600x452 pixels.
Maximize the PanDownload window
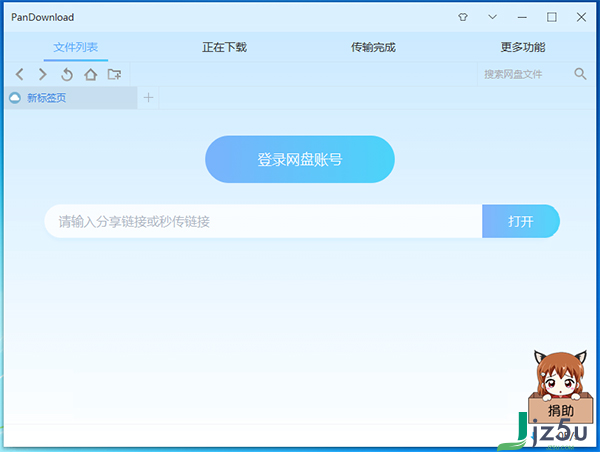[551, 17]
